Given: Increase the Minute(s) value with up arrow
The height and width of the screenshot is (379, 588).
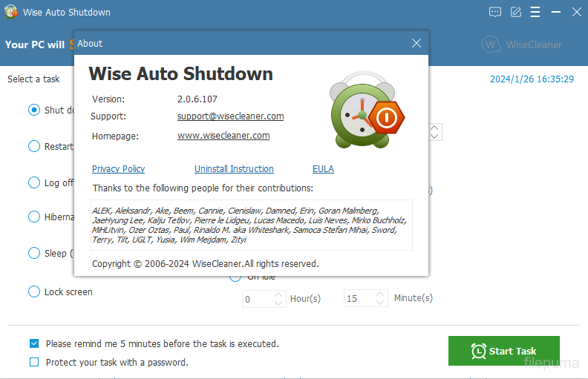Looking at the screenshot, I should pos(380,294).
